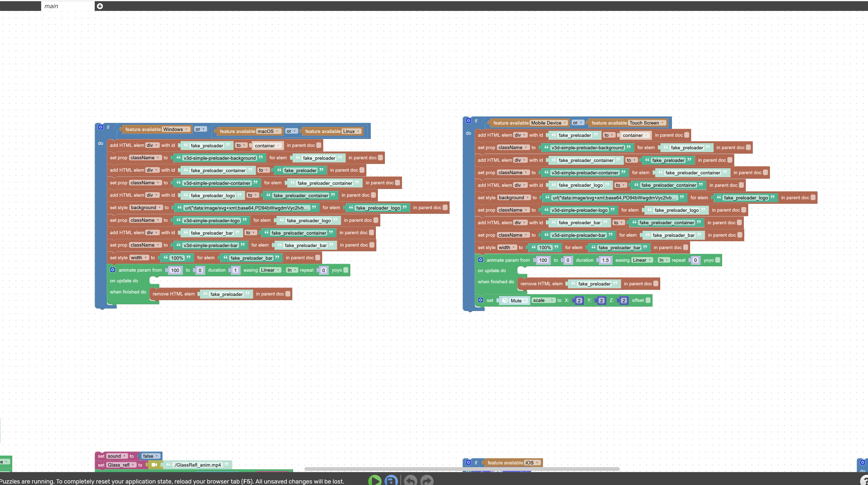
Task: Toggle parent doc for left remove HTML elem
Action: [x=288, y=294]
